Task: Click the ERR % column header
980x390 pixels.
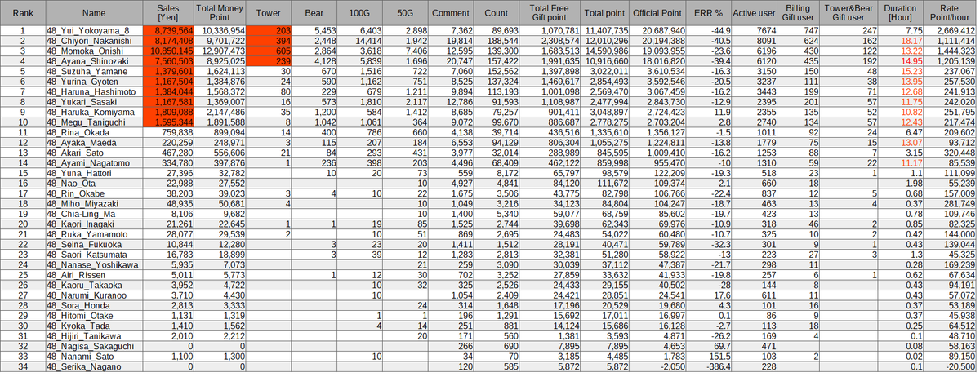Action: tap(708, 14)
